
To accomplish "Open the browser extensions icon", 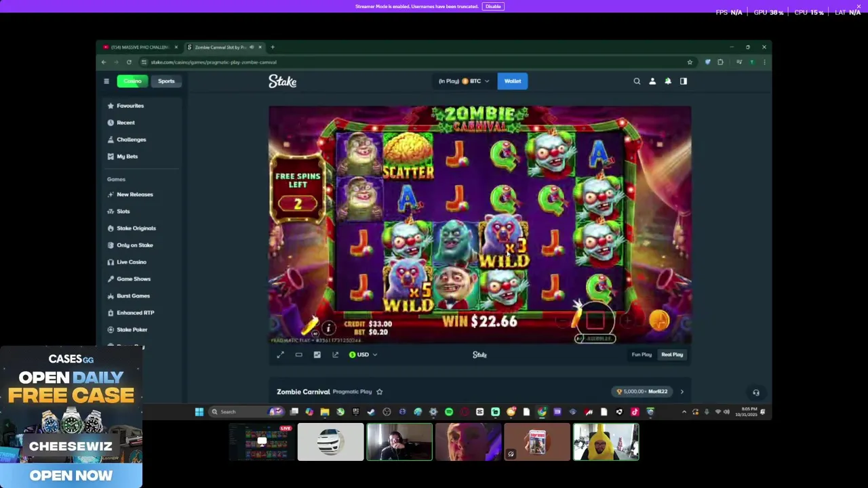I will point(720,62).
